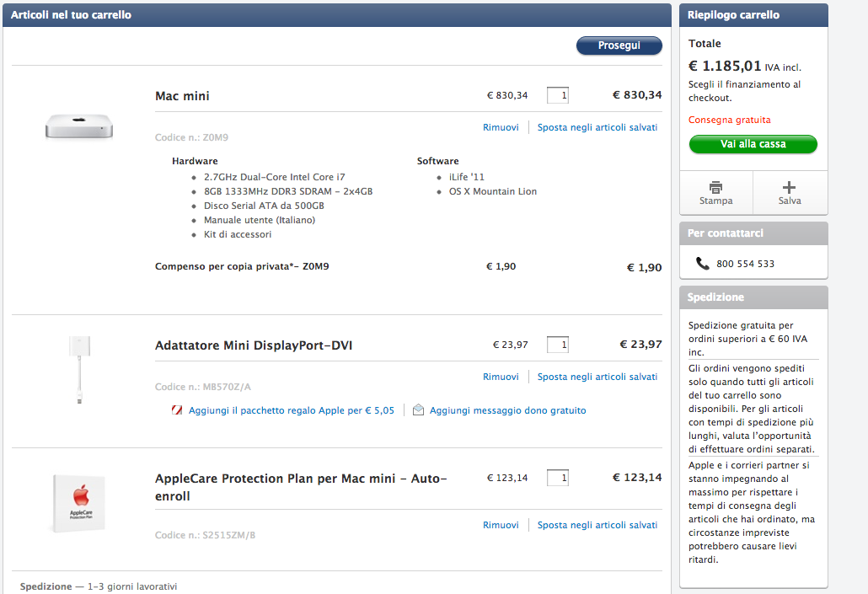Open the Mac mini product image
This screenshot has width=868, height=594.
coord(79,126)
